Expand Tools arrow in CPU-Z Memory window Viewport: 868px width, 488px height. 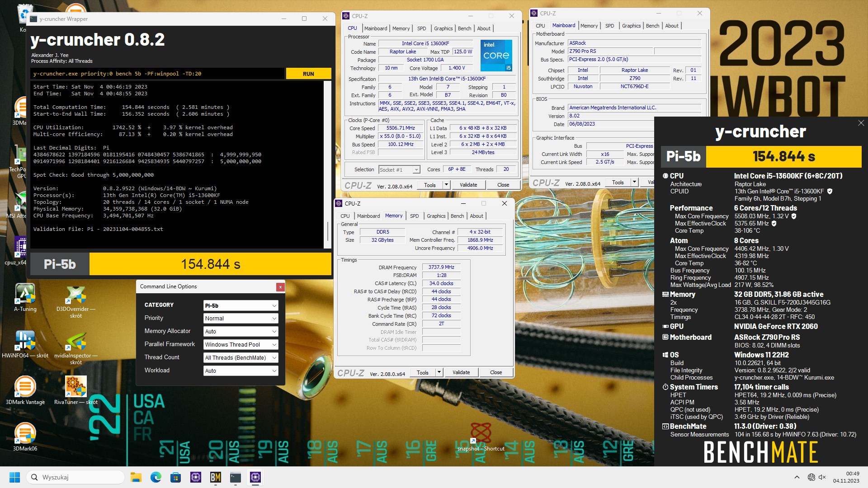pyautogui.click(x=439, y=373)
